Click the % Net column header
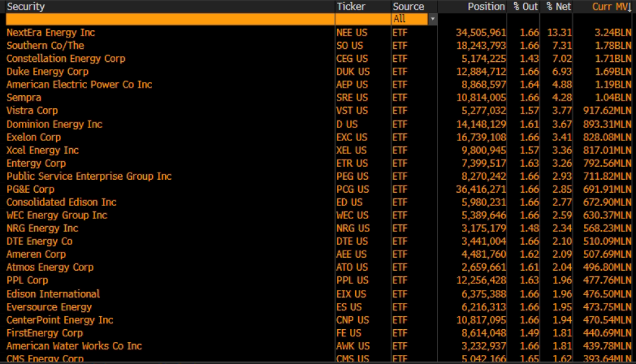Viewport: 636px width, 364px height. coord(558,6)
